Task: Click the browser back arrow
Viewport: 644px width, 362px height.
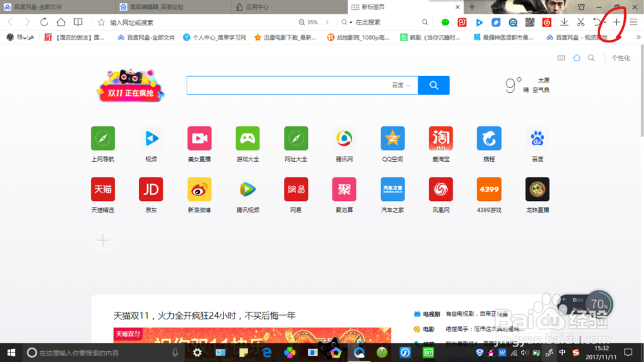Action: pos(10,22)
